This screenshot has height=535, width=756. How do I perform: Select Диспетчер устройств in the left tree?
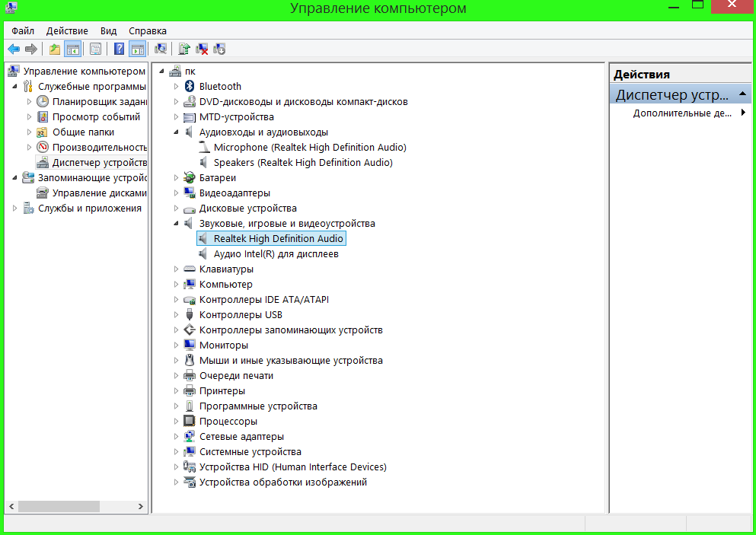99,162
